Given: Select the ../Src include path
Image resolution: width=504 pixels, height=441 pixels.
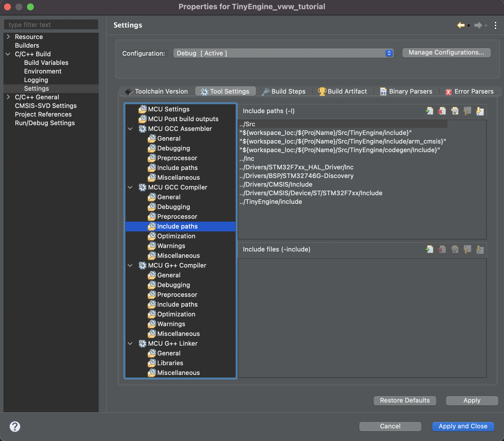Looking at the screenshot, I should [343, 124].
